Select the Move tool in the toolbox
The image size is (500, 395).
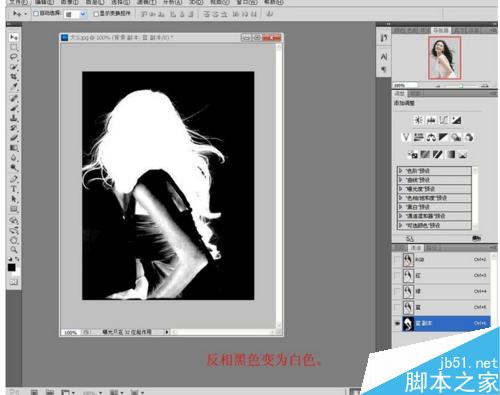click(x=14, y=37)
